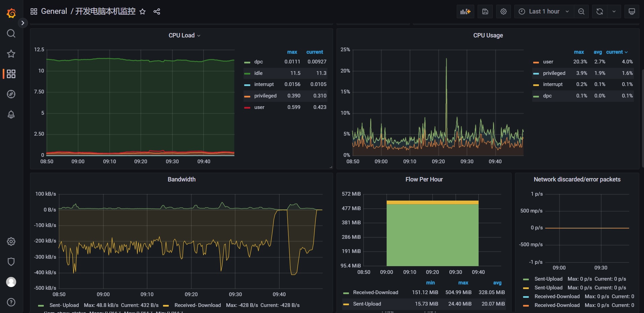Toggle interrupt series in CPU Load legend
Screen dimensions: 644x313
(x=264, y=84)
